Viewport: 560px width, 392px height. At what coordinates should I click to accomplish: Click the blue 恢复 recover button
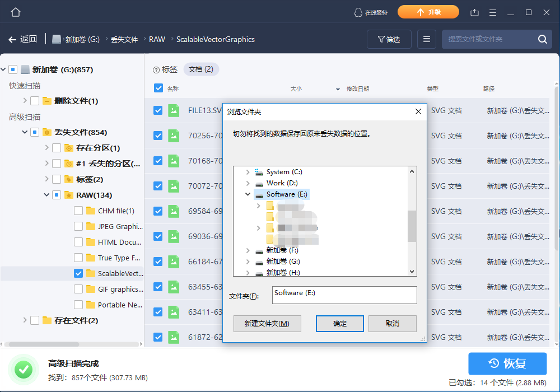(507, 363)
